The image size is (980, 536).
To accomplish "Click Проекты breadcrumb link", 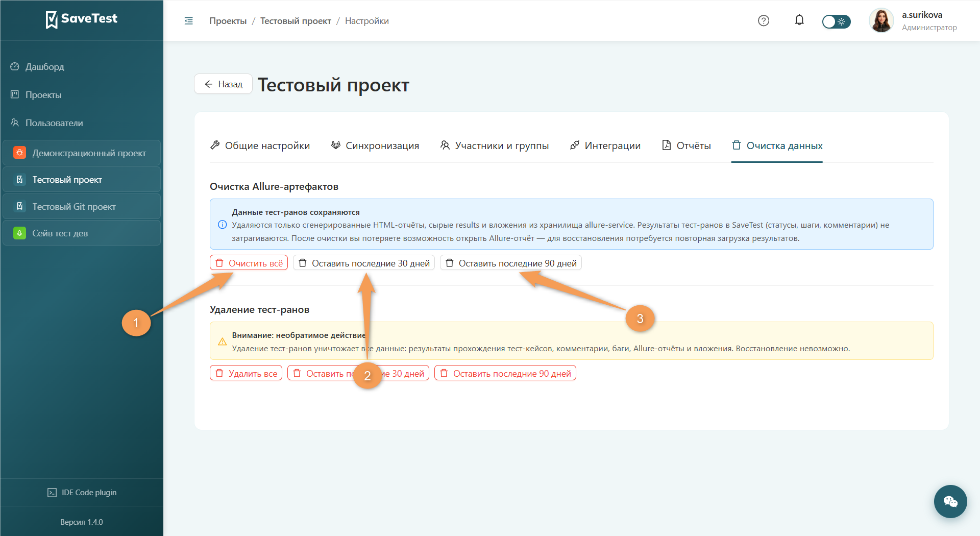I will (228, 21).
